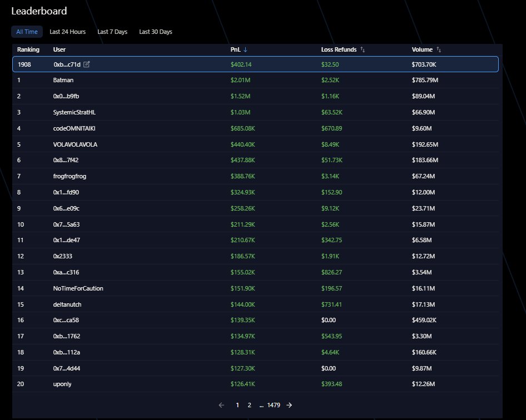The height and width of the screenshot is (420, 526).
Task: Select user 0x7...4d44
Action: tap(66, 368)
